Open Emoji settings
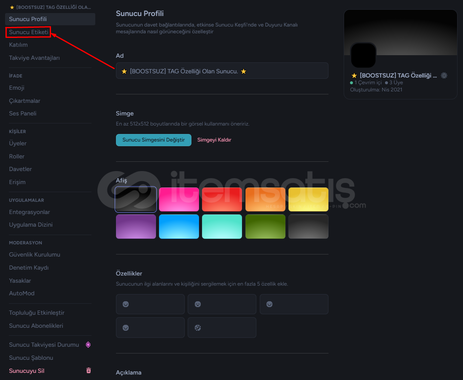This screenshot has width=463, height=380. (17, 88)
